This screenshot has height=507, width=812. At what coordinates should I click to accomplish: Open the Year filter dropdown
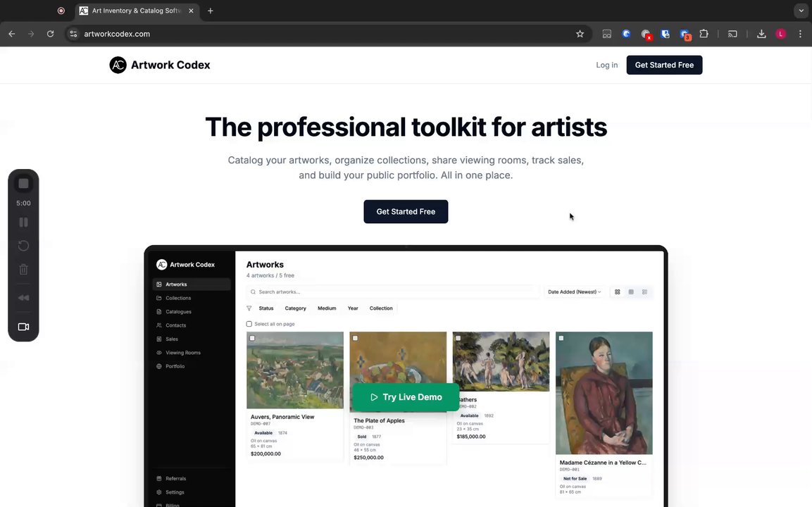click(x=353, y=308)
